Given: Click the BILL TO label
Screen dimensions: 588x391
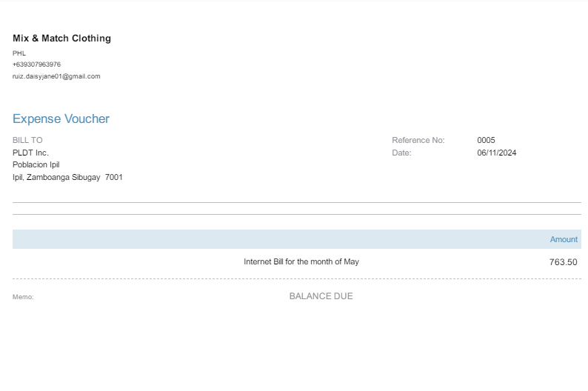Looking at the screenshot, I should (27, 140).
